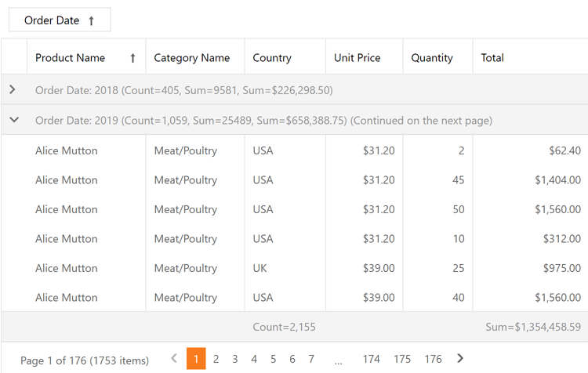Sort by Unit Price column header
The image size is (588, 373).
tap(358, 58)
